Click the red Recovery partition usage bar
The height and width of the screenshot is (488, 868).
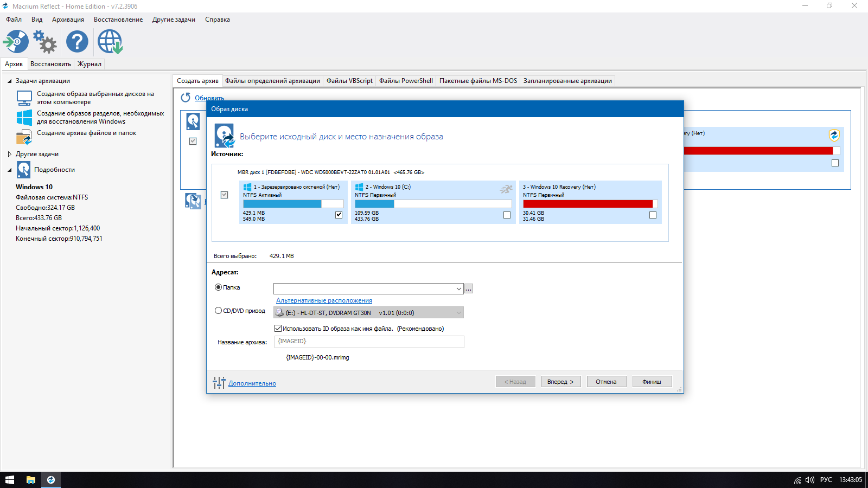(x=588, y=204)
